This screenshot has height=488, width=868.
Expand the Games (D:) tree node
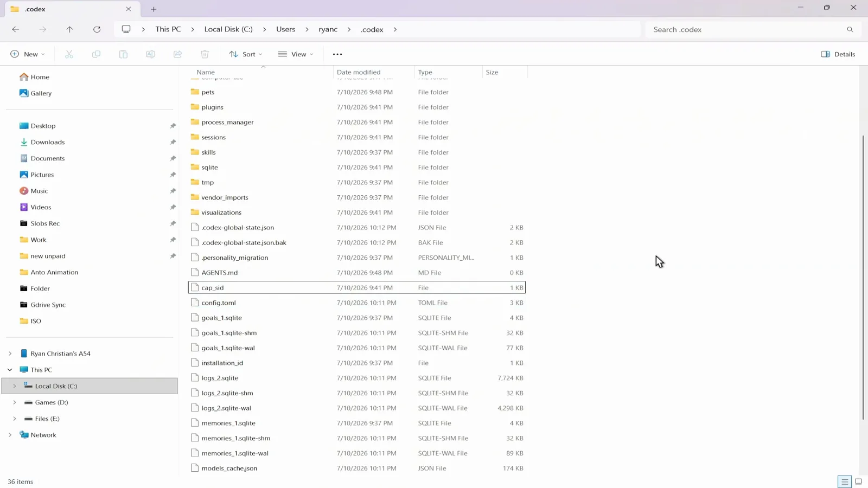click(15, 402)
